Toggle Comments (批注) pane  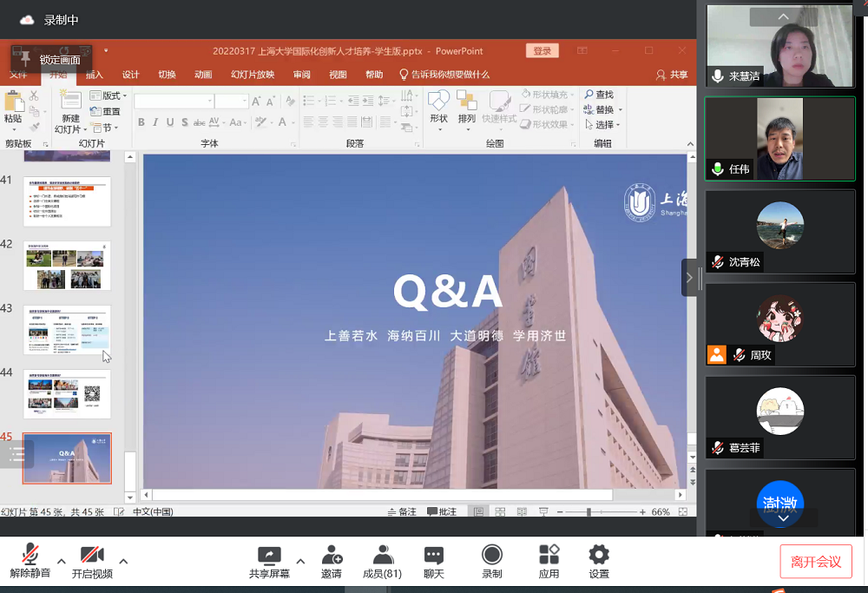tap(442, 512)
